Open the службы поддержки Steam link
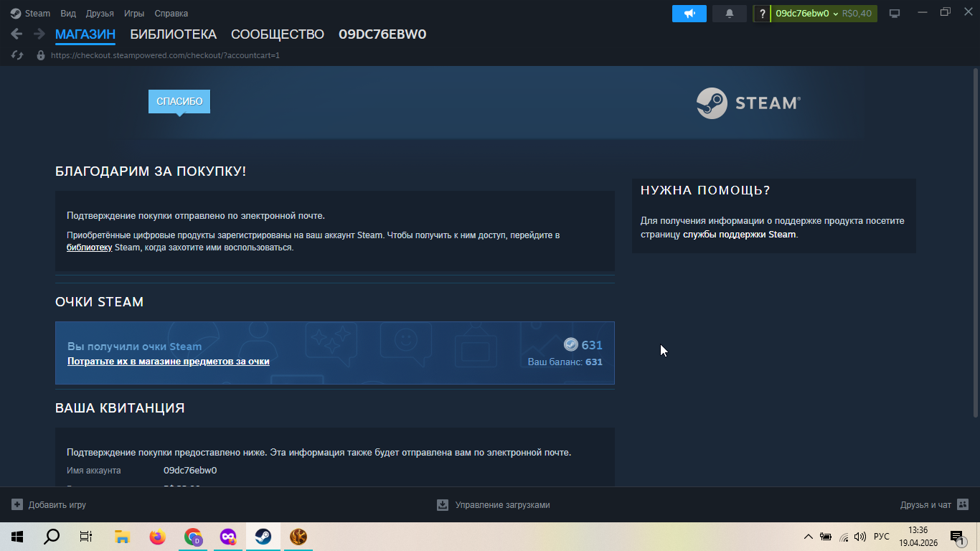The width and height of the screenshot is (980, 551). click(x=740, y=234)
